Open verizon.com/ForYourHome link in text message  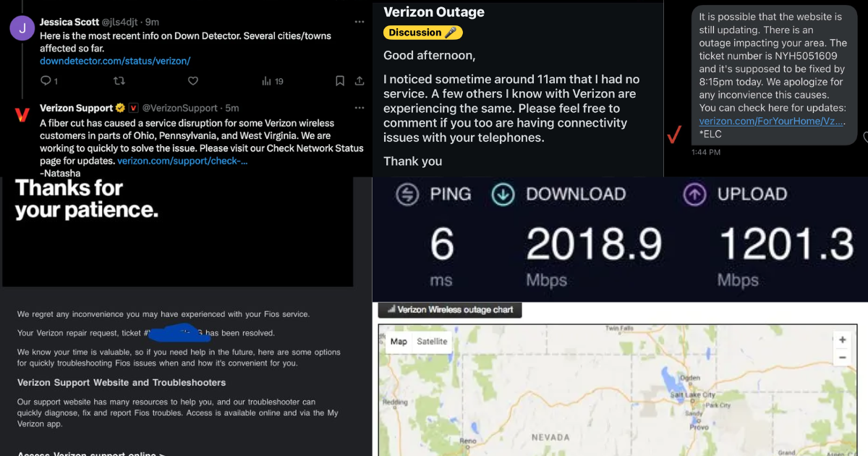(x=771, y=121)
